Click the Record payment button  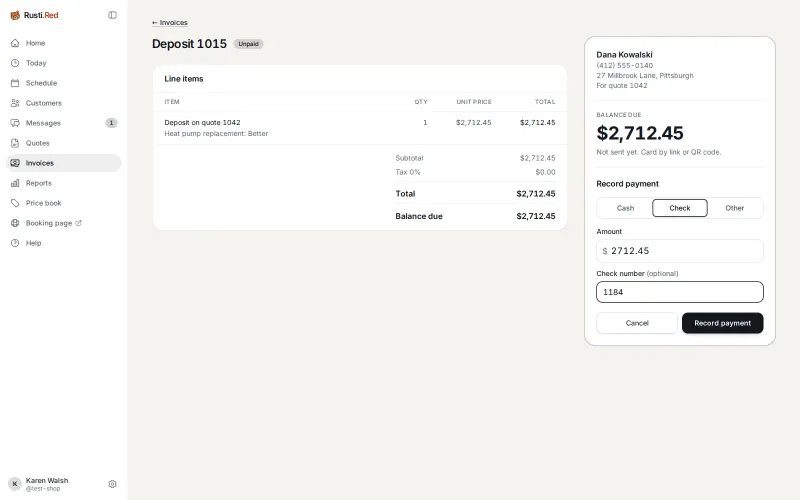(x=722, y=323)
